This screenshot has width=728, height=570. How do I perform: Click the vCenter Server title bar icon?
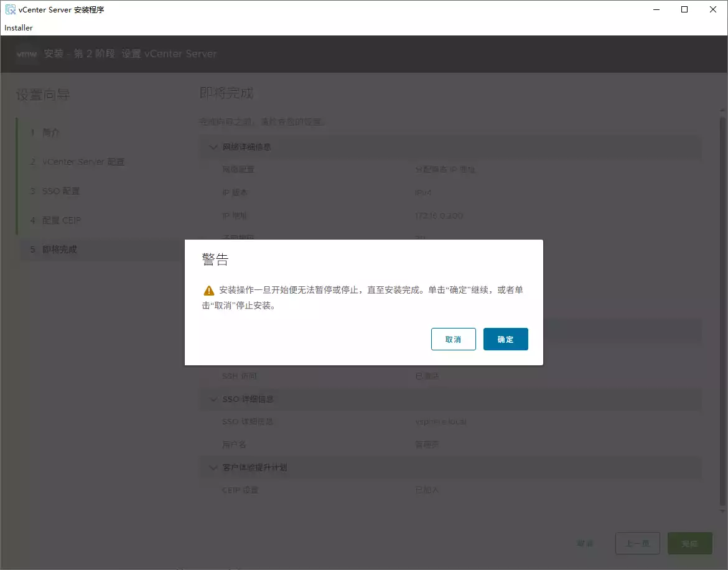(x=10, y=9)
